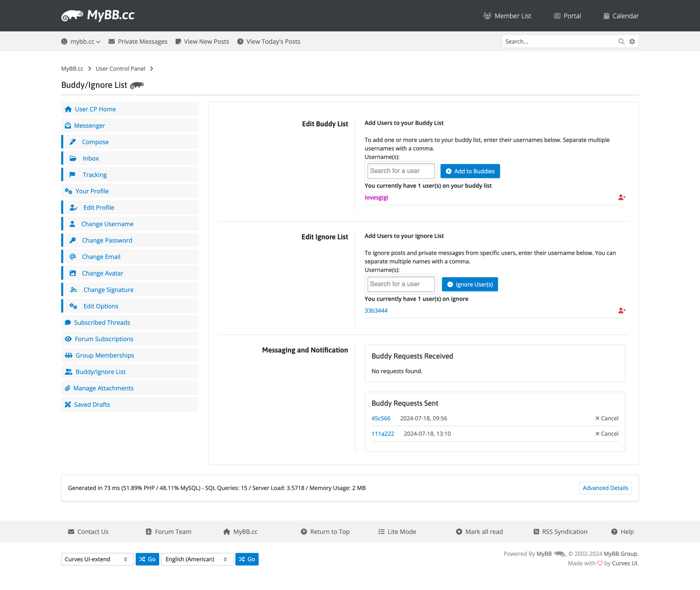Click Add to Buddies button

(x=470, y=171)
